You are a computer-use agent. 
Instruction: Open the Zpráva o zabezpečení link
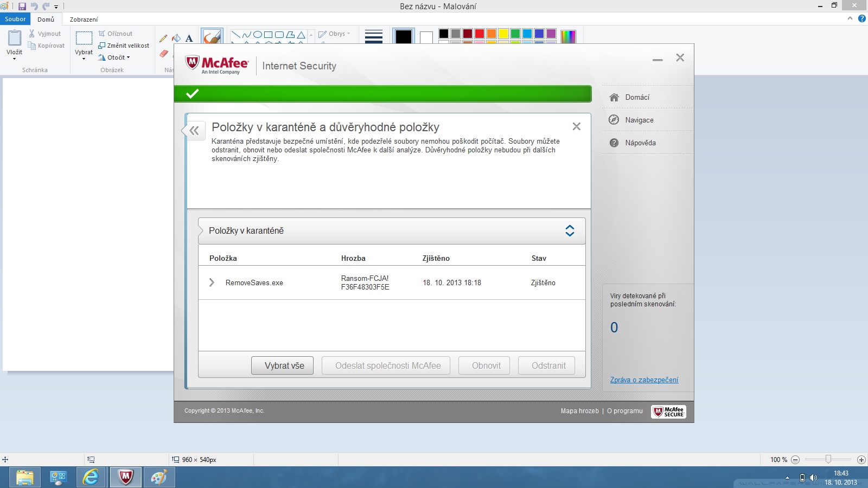click(x=644, y=380)
